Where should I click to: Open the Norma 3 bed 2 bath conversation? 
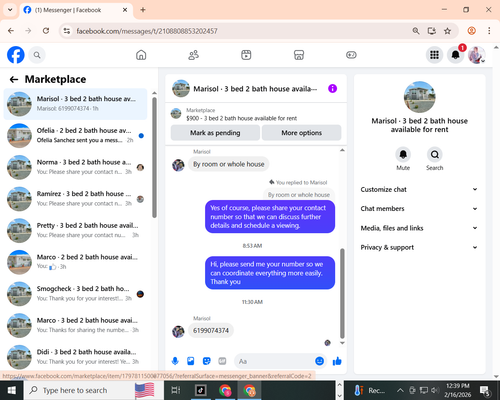point(75,167)
